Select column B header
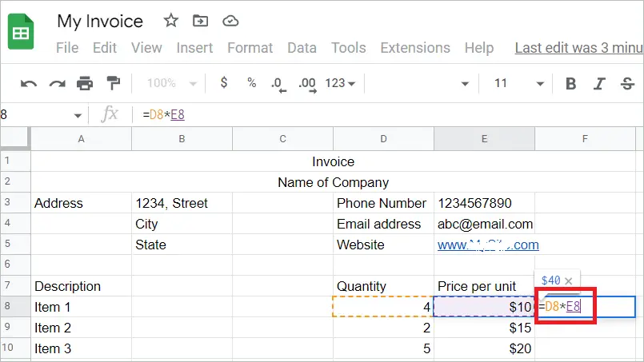Image resolution: width=644 pixels, height=362 pixels. click(182, 139)
